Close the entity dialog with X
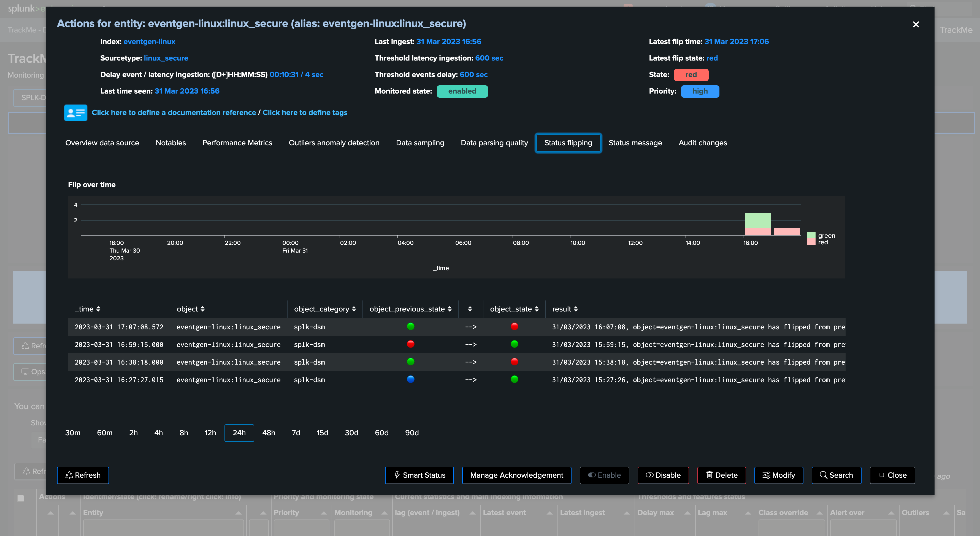This screenshot has height=536, width=980. [916, 24]
